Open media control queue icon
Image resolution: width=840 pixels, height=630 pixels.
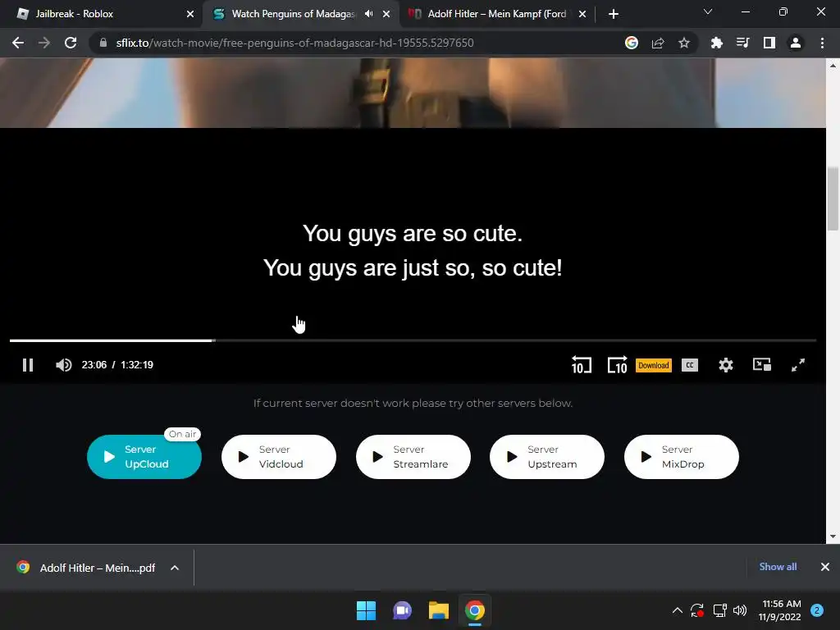(x=743, y=43)
